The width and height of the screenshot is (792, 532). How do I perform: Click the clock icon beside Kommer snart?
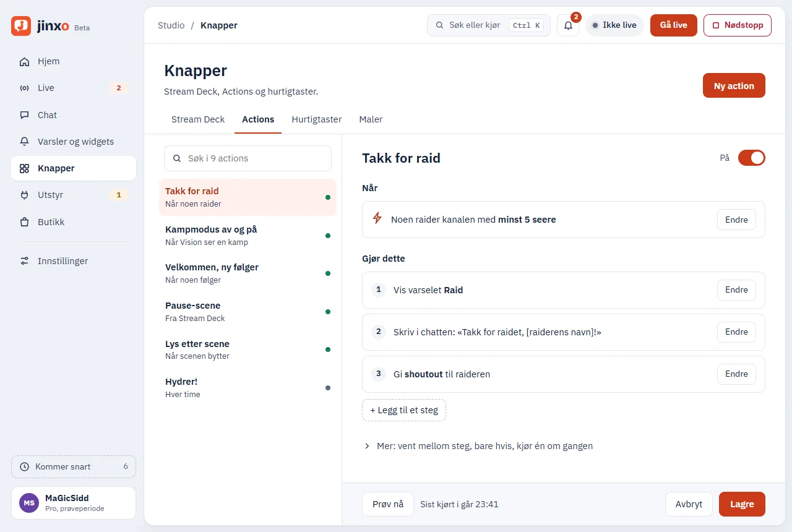click(25, 466)
